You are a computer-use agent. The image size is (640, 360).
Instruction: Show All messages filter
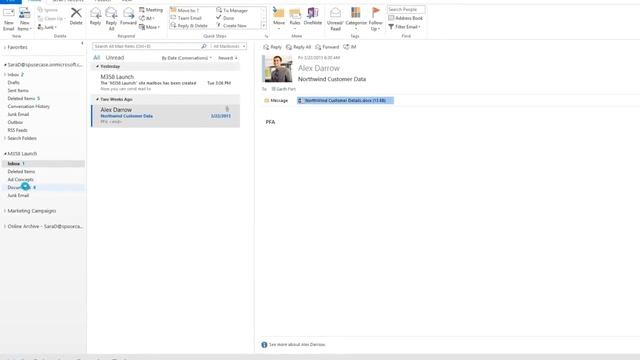(x=96, y=58)
